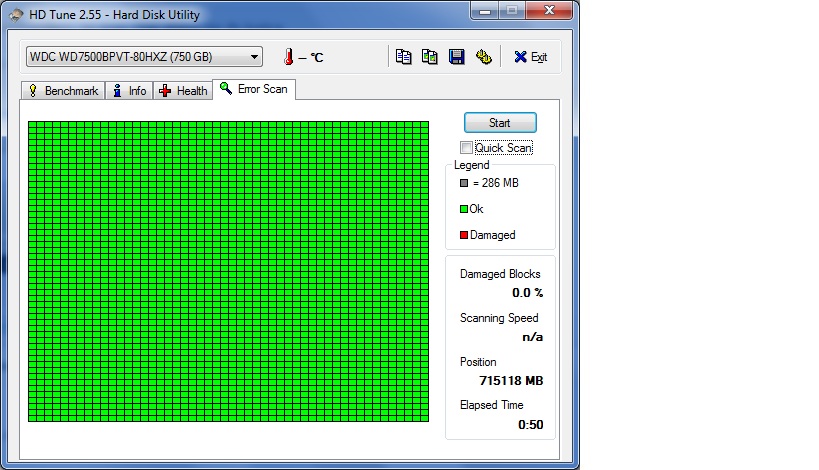Click the n/a scanning speed value
The height and width of the screenshot is (470, 819).
click(x=533, y=337)
